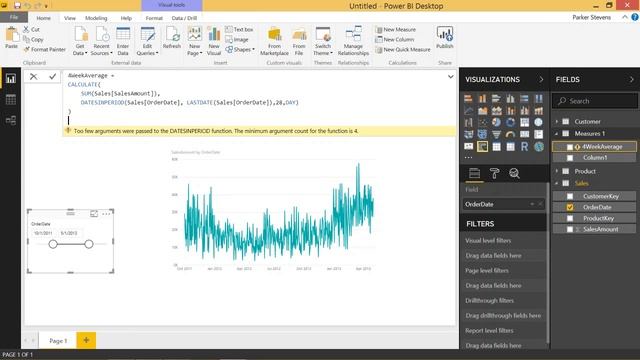
Task: Expand the Customer table in Fields
Action: click(556, 121)
